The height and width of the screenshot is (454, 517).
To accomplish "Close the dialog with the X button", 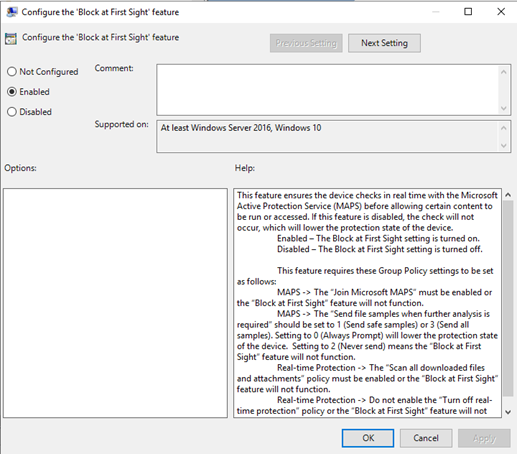I will coord(501,12).
